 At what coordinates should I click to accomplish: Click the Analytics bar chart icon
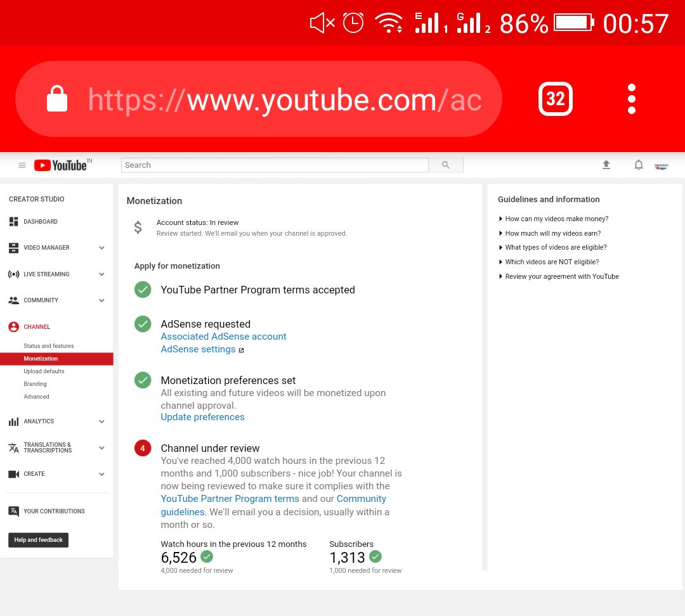tap(13, 421)
